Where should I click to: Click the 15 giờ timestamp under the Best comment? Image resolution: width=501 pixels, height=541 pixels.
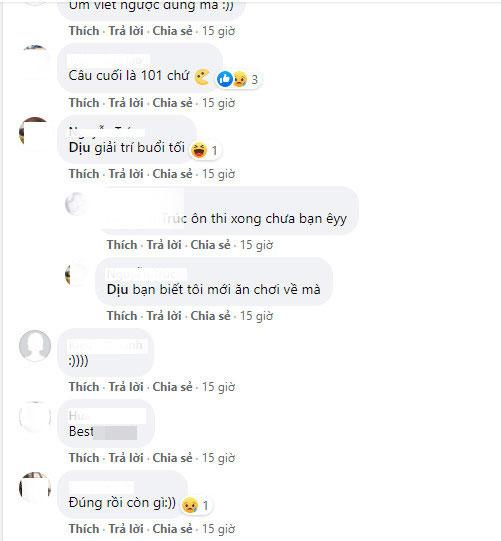pyautogui.click(x=218, y=458)
